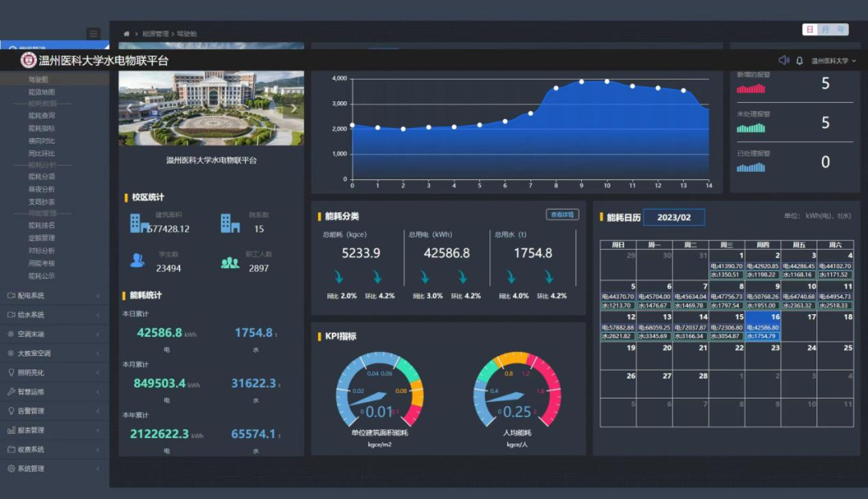Click the 单位建筑面积能耗 gauge showing 0.01
Image resolution: width=868 pixels, height=499 pixels.
coord(379,390)
